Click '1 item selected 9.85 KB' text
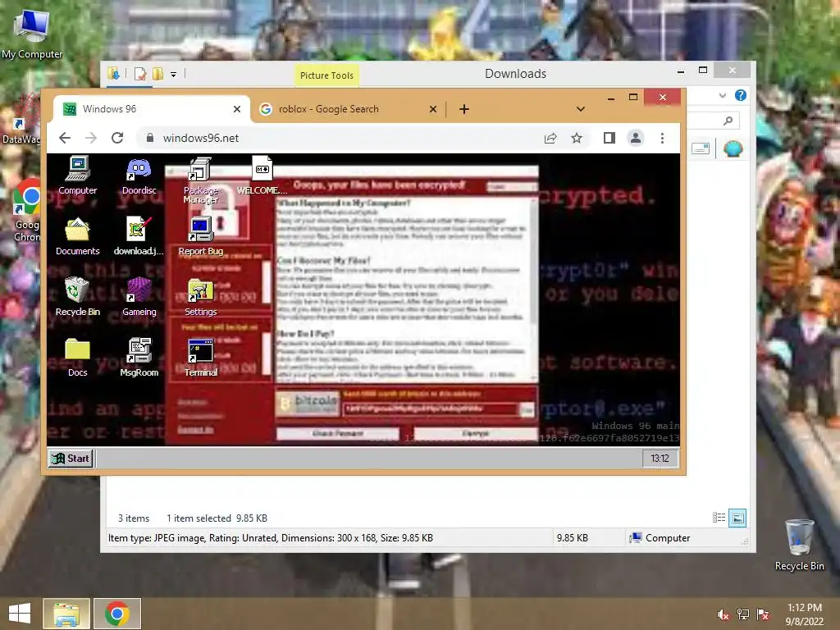The height and width of the screenshot is (630, 840). click(217, 518)
